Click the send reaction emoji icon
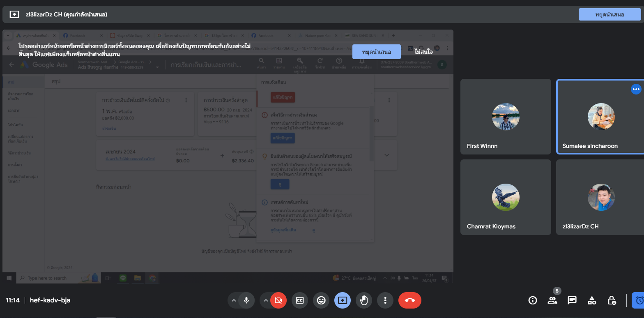 pyautogui.click(x=321, y=300)
